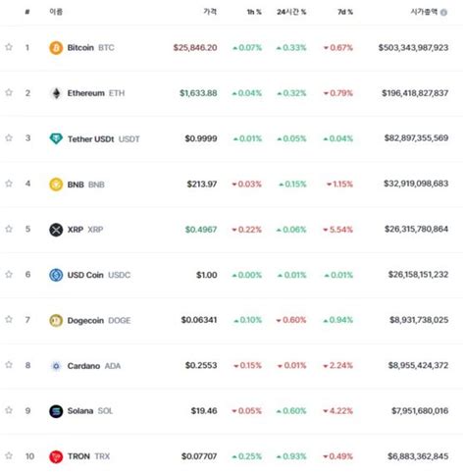Click the USD Coin blue logo
The image size is (465, 476).
(x=56, y=276)
